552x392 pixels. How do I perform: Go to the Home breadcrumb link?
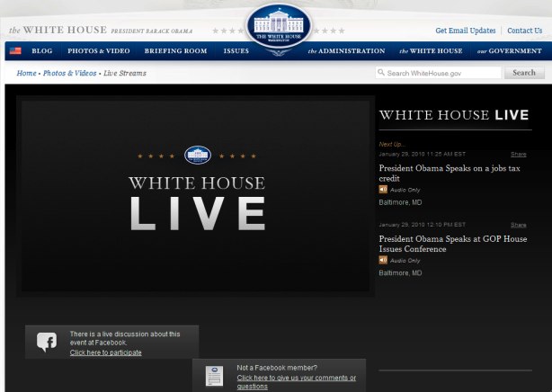click(x=26, y=73)
